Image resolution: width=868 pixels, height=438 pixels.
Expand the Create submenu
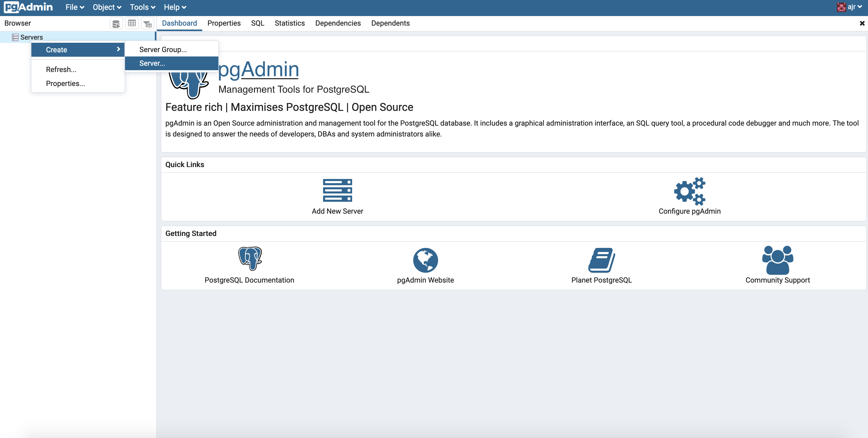pos(78,49)
